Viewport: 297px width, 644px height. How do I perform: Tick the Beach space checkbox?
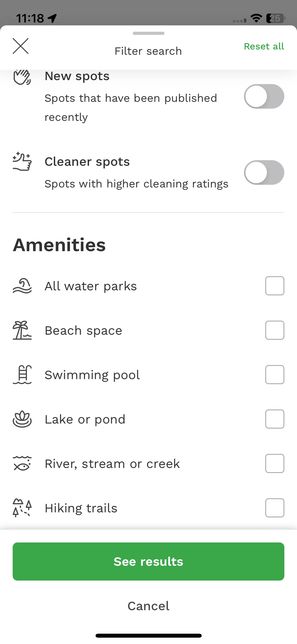pos(275,330)
